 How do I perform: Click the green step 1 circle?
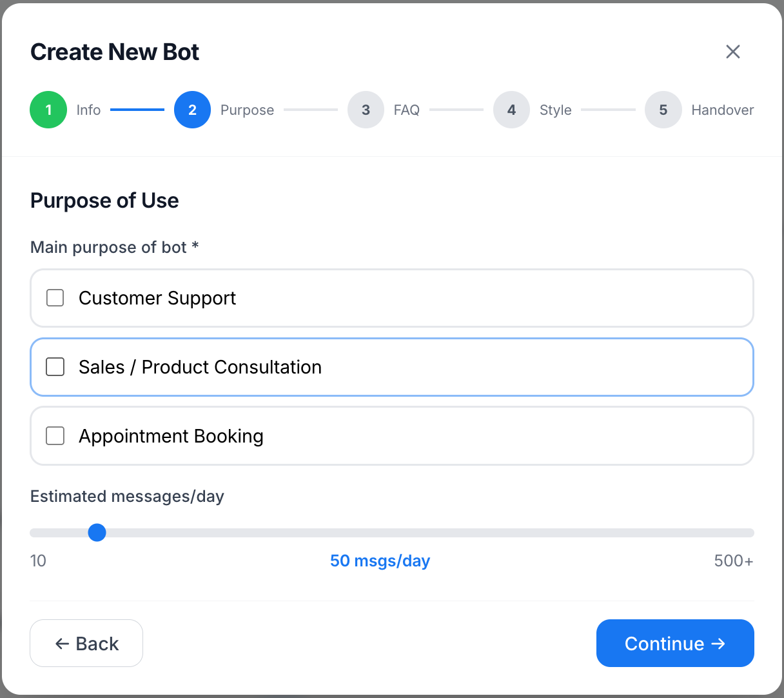coord(48,110)
